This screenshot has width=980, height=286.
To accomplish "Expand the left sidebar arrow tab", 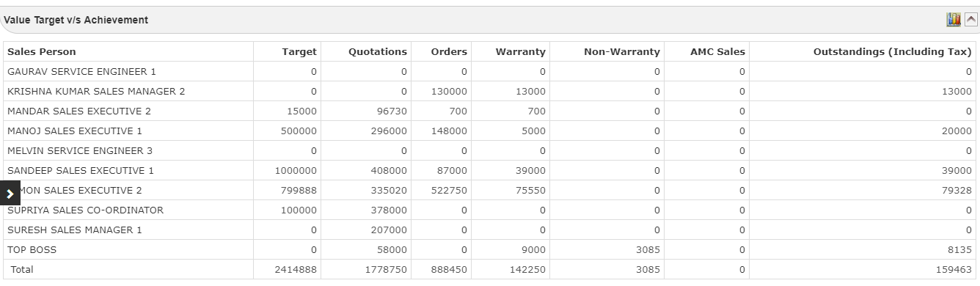I will pos(10,194).
